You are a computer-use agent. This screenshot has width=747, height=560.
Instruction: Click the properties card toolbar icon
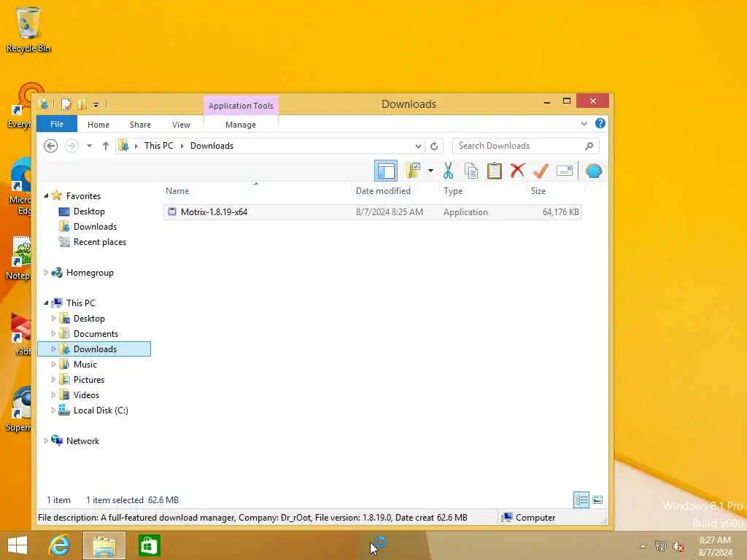click(564, 171)
